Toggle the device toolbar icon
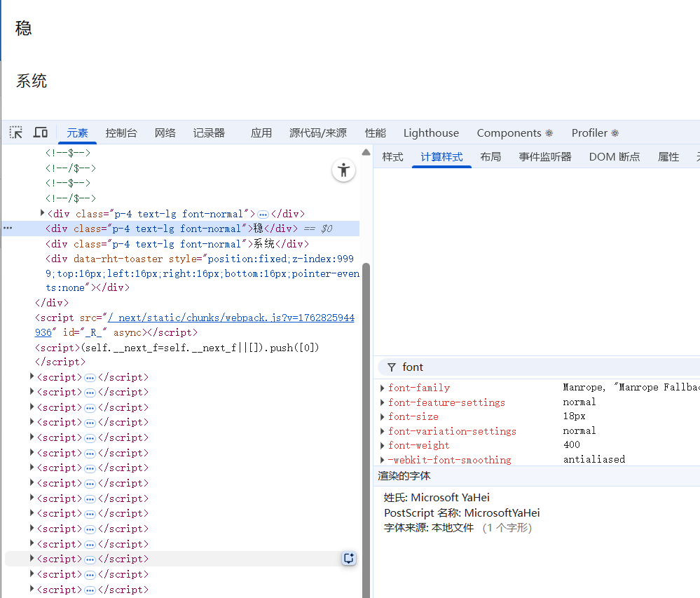Viewport: 700px width, 598px height. 40,132
